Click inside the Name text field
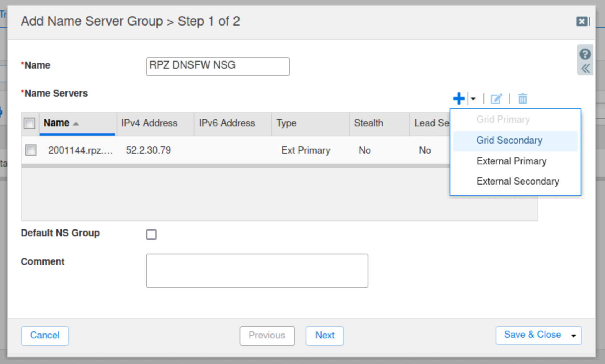Viewport: 605px width, 364px height. pyautogui.click(x=218, y=66)
